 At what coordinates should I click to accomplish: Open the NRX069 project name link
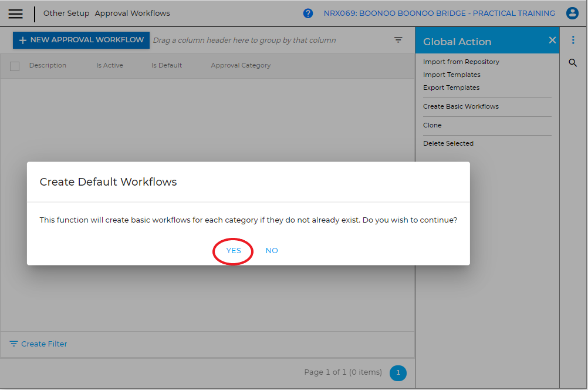[439, 14]
